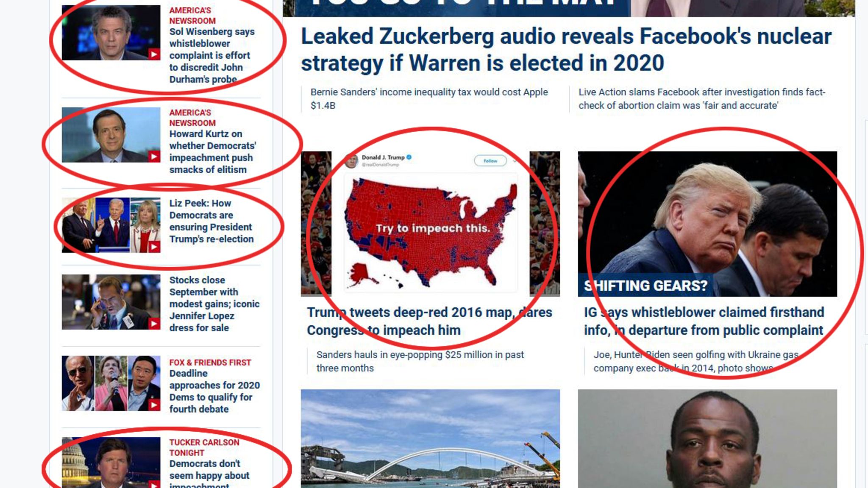Open Live Action slams Facebook article
868x488 pixels.
point(702,99)
